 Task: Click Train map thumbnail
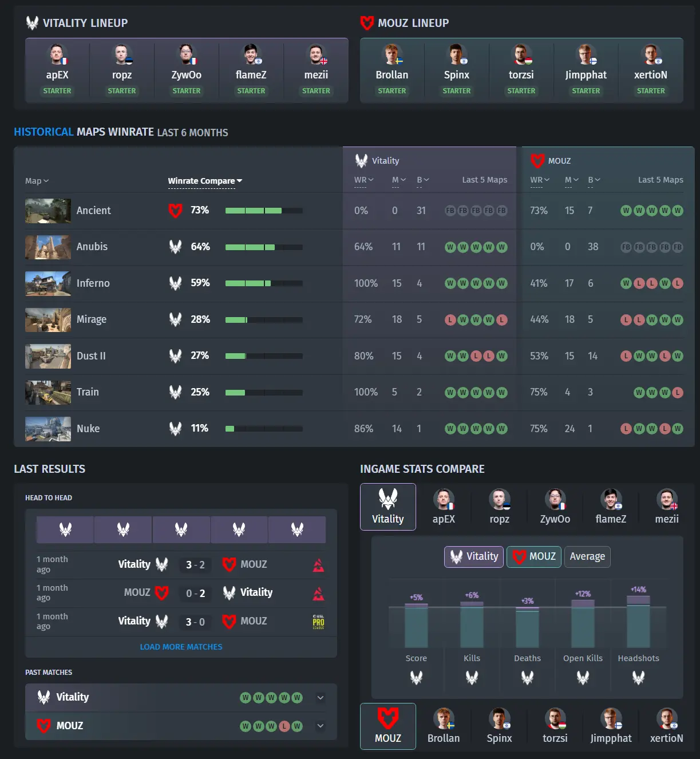[x=48, y=392]
